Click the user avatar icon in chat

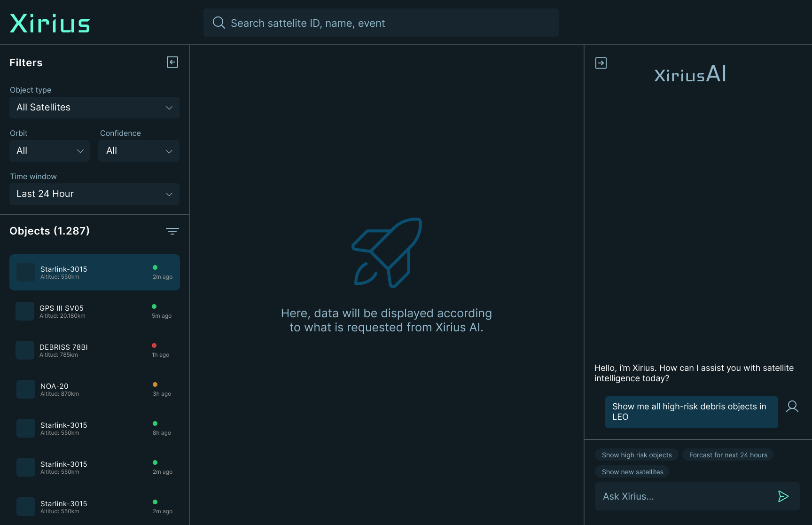(x=792, y=407)
